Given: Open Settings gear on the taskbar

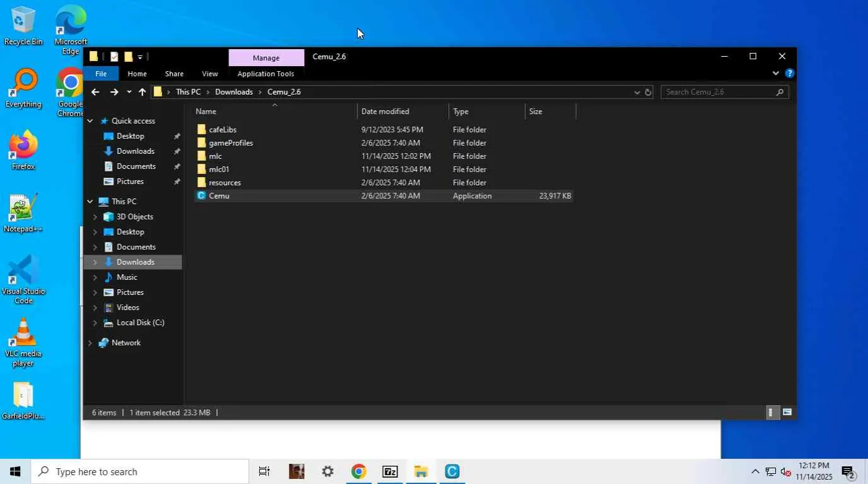Looking at the screenshot, I should point(327,471).
